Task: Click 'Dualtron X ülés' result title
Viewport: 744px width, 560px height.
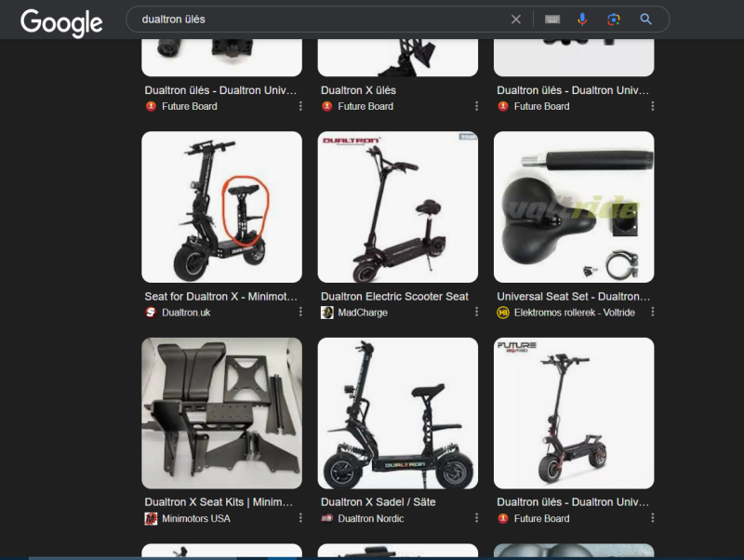Action: (358, 90)
